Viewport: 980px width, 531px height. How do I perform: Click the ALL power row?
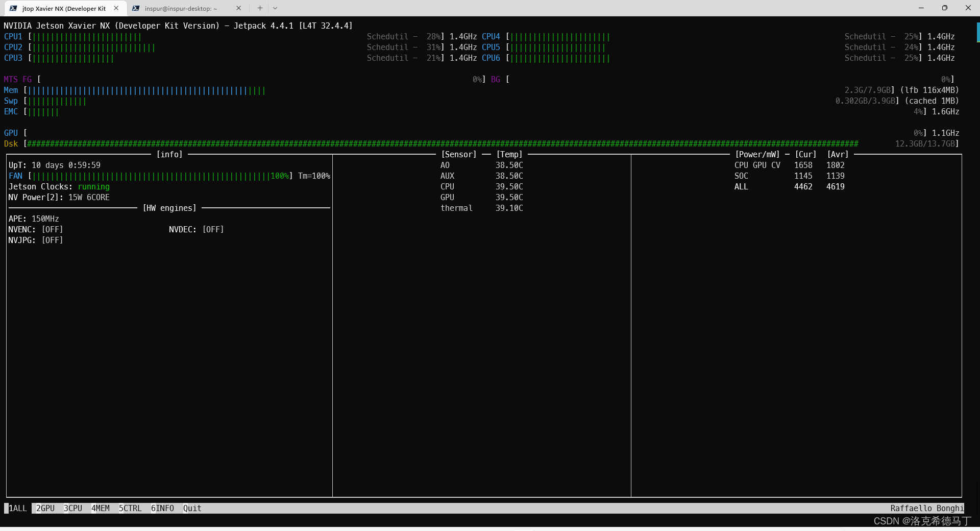790,187
